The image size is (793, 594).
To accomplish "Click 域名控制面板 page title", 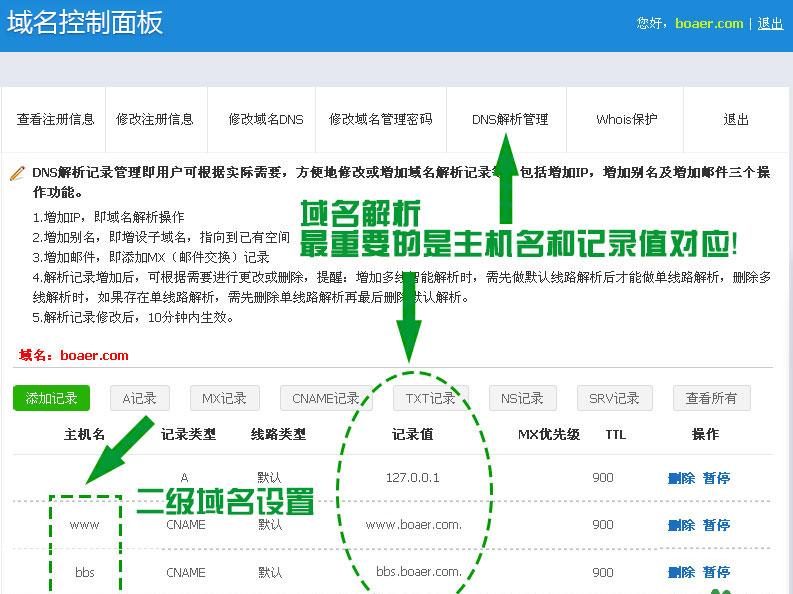I will point(84,23).
